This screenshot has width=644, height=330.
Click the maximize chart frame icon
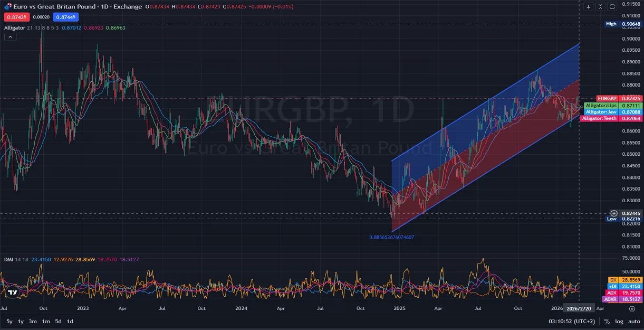pyautogui.click(x=612, y=7)
